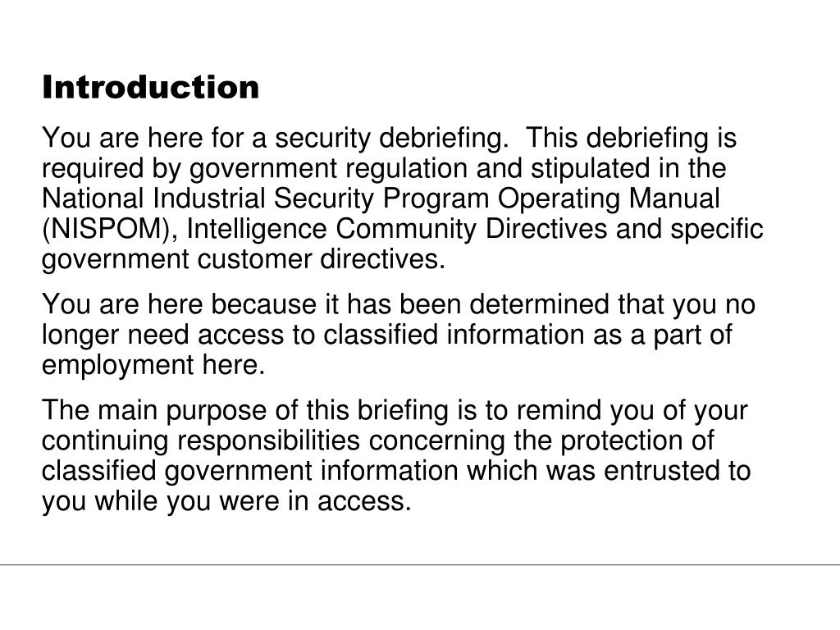Click the closing line 'you while you were in access.'
840x630 pixels.
pyautogui.click(x=226, y=501)
